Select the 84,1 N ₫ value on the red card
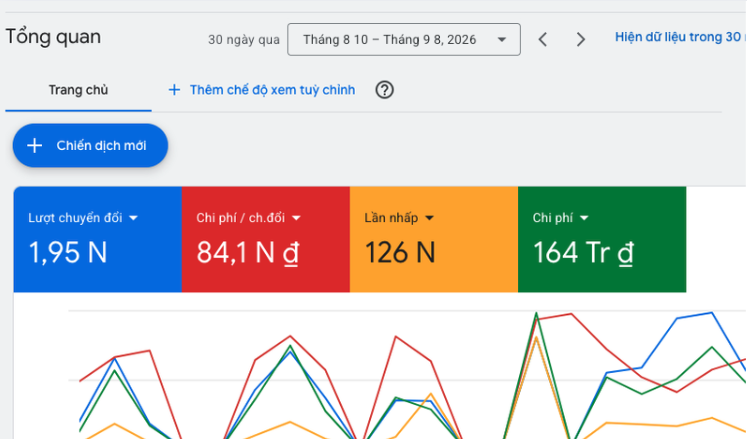 tap(248, 252)
